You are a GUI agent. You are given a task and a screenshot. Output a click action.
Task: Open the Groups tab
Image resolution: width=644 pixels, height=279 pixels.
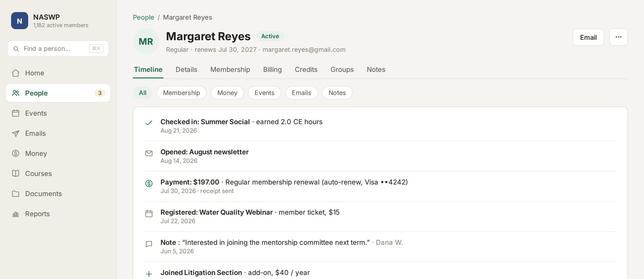pos(342,70)
